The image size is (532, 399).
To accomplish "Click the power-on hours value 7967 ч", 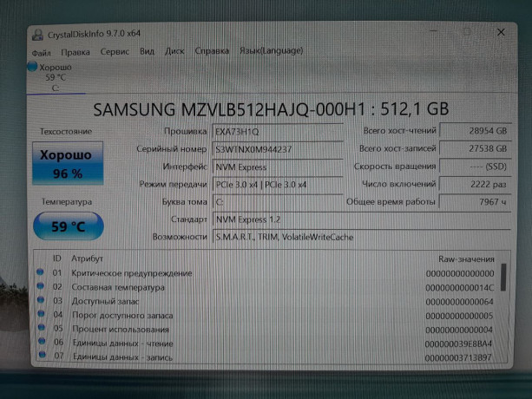I will coord(476,202).
